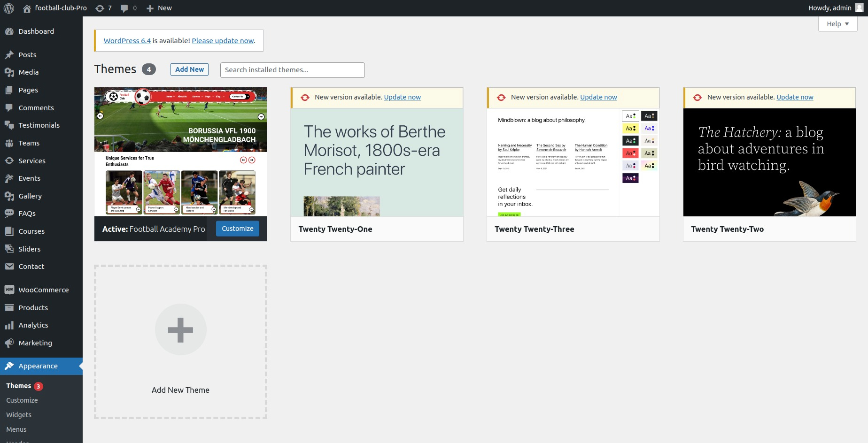Open the Twenty Twenty-Two theme preview
The height and width of the screenshot is (443, 868).
[769, 162]
